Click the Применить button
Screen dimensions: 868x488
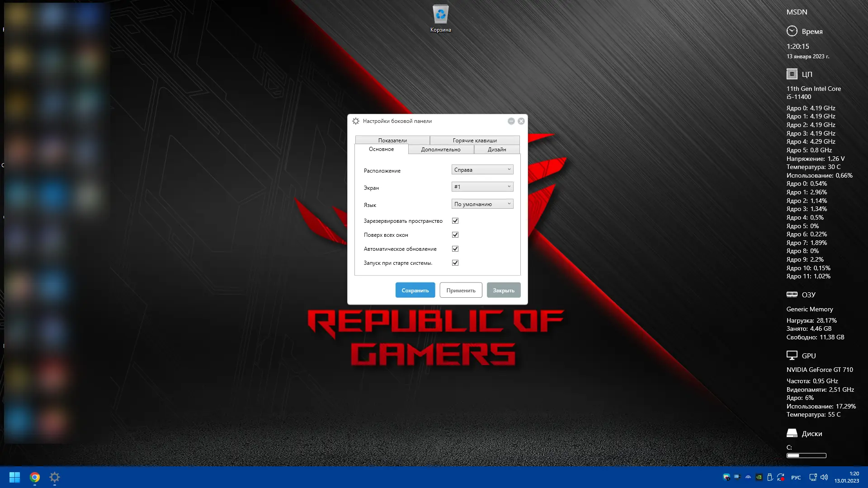pos(461,291)
